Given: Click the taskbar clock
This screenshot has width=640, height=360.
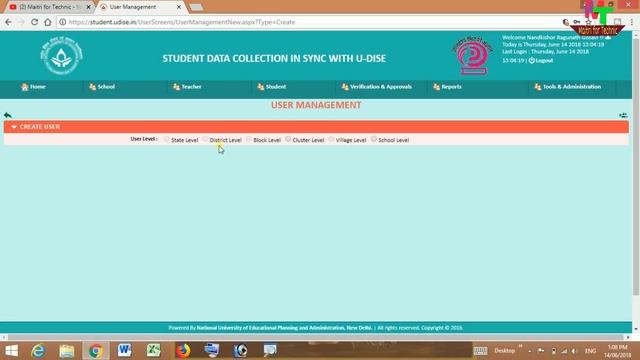Looking at the screenshot, I should tap(618, 351).
